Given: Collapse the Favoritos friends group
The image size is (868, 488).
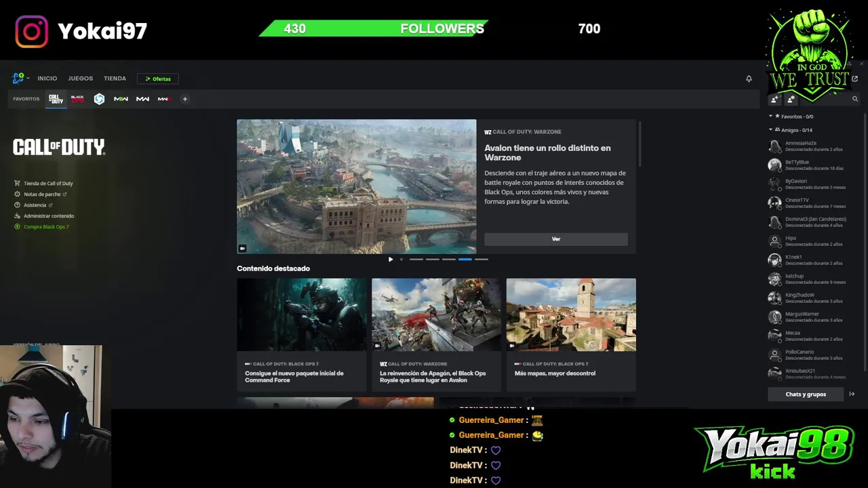Looking at the screenshot, I should pos(770,117).
